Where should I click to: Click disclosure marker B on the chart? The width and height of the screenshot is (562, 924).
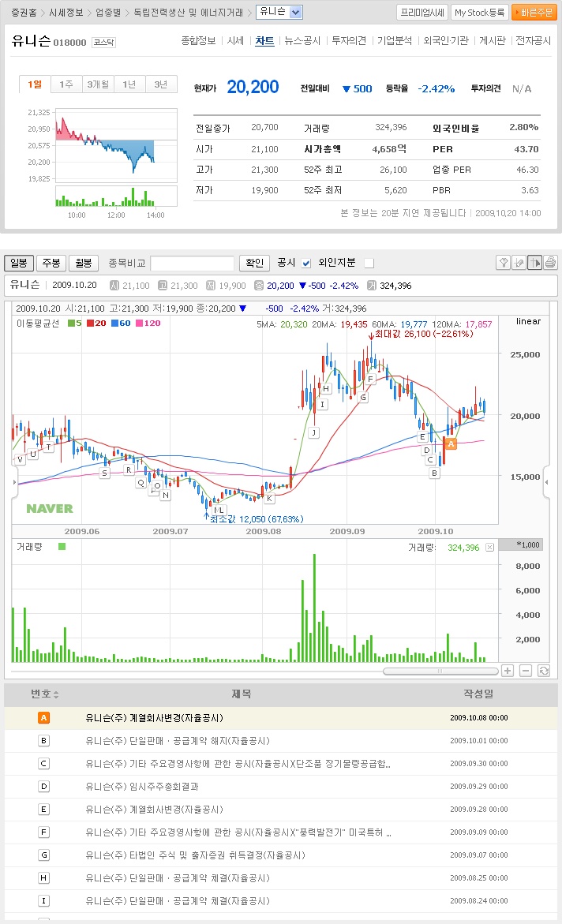435,473
